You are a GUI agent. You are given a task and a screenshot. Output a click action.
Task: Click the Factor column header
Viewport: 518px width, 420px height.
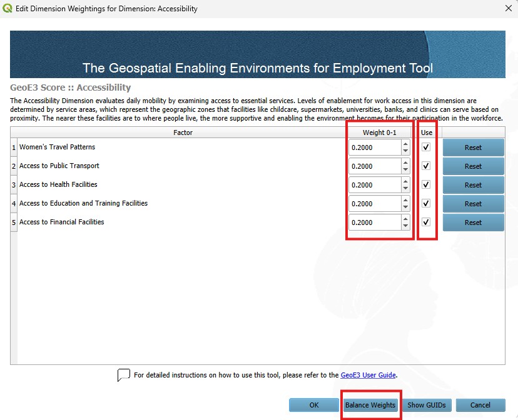tap(183, 132)
